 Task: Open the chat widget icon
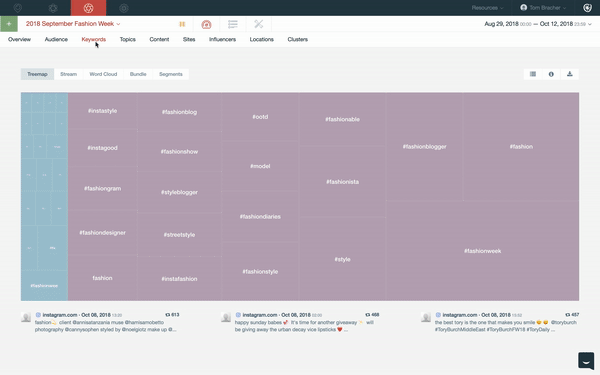[x=586, y=360]
